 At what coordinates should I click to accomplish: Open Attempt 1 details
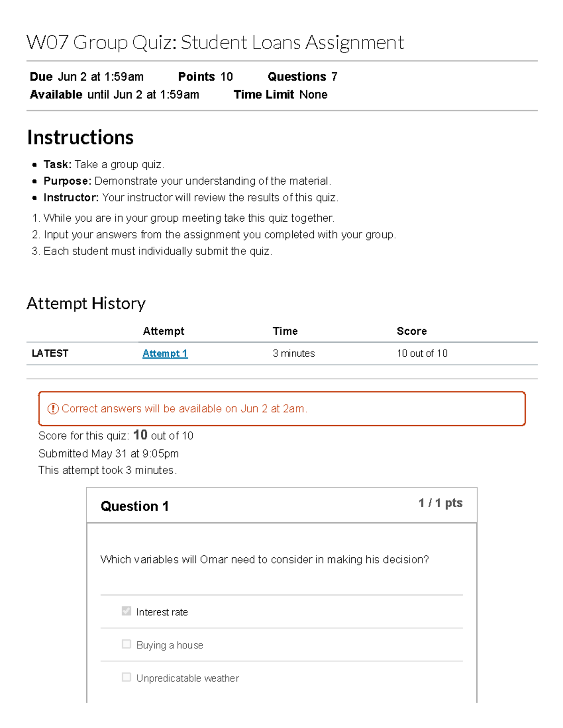coord(165,353)
